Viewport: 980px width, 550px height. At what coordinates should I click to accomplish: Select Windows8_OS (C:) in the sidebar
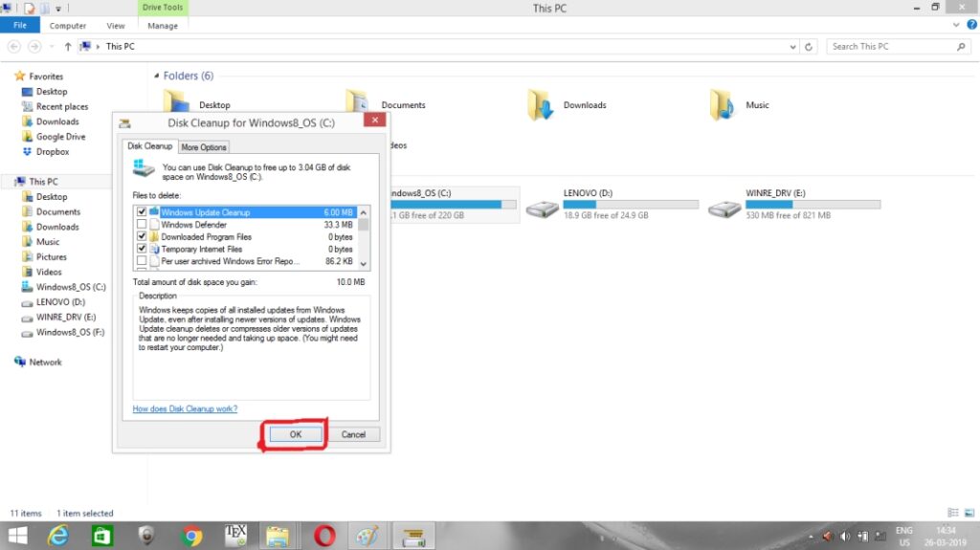[71, 287]
